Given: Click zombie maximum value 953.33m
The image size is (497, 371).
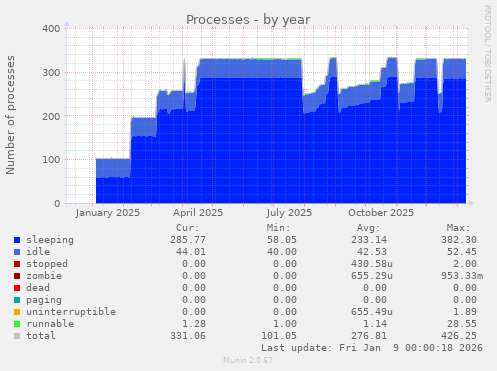Looking at the screenshot, I should point(462,276).
